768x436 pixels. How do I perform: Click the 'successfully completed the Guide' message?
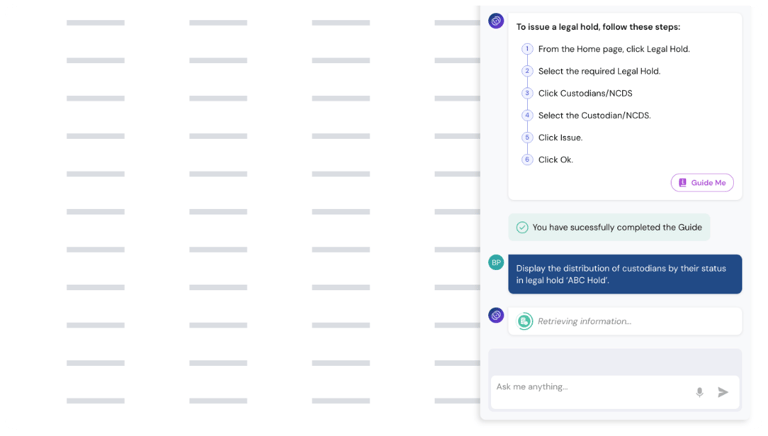(x=616, y=227)
